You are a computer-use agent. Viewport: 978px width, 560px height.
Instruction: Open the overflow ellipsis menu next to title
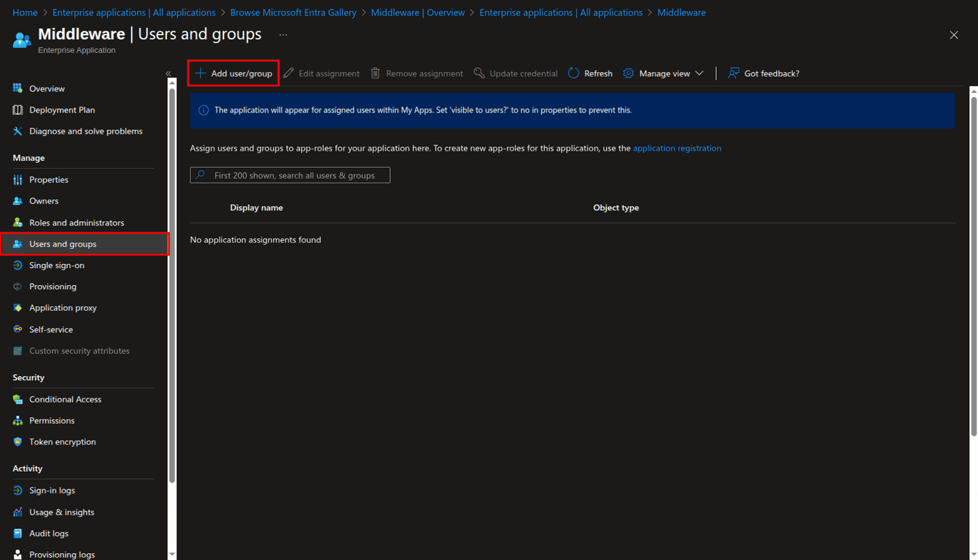283,34
